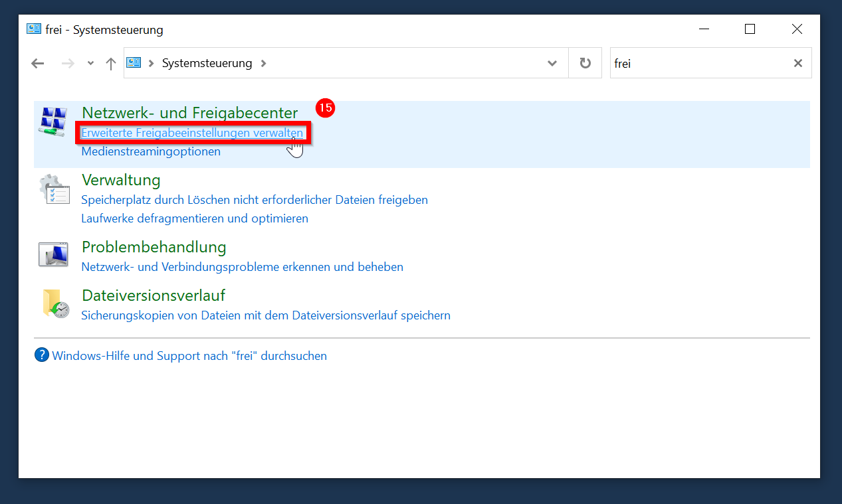Image resolution: width=842 pixels, height=504 pixels.
Task: Expand the chevron after Systemsteuerung breadcrumb
Action: coord(264,63)
